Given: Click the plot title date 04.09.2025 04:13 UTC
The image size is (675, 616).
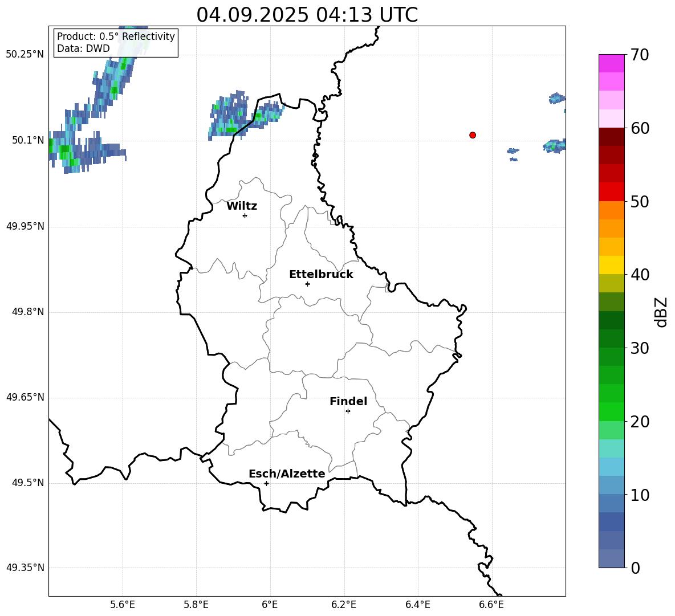Looking at the screenshot, I should click(x=307, y=15).
